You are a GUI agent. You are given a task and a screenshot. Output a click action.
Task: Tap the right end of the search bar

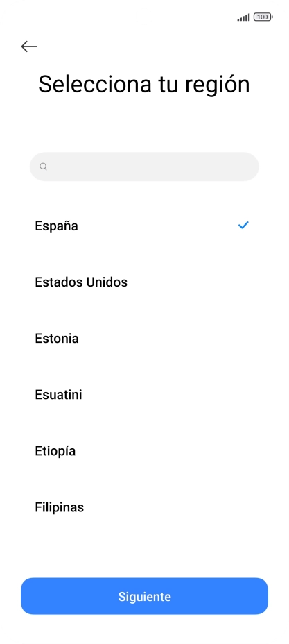click(x=242, y=167)
